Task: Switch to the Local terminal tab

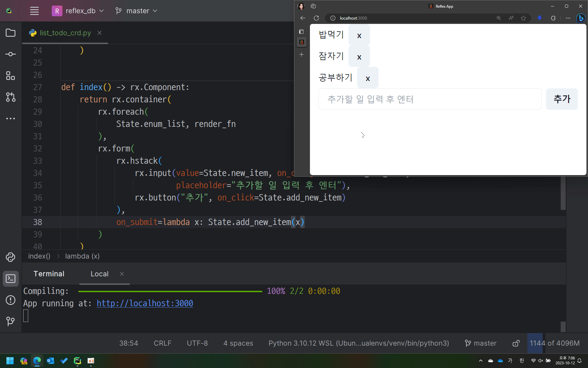Action: click(x=100, y=274)
